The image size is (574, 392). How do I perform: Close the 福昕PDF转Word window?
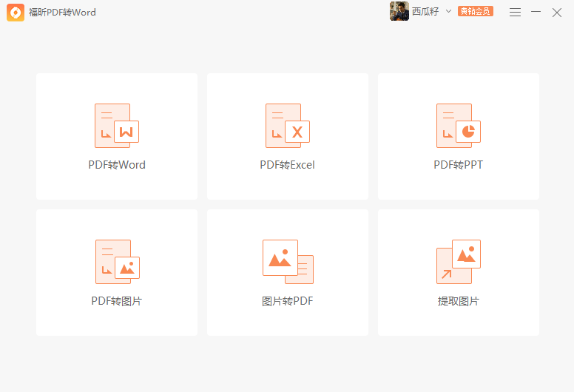(x=557, y=12)
